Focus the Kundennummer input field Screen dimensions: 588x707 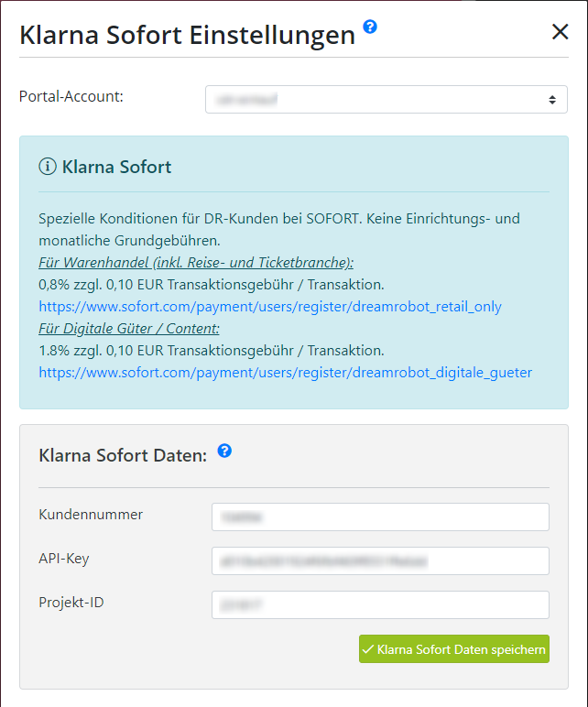[x=381, y=517]
